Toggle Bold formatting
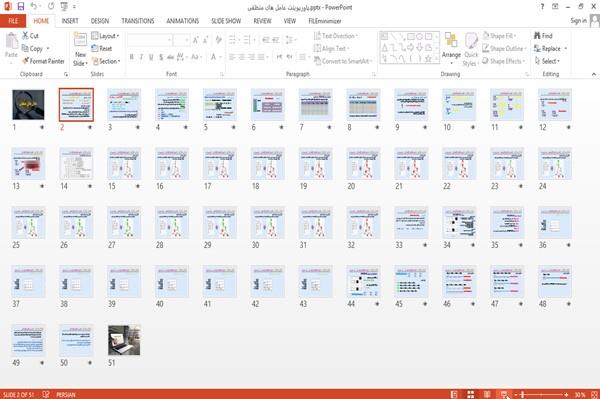This screenshot has width=600, height=399. tap(132, 57)
